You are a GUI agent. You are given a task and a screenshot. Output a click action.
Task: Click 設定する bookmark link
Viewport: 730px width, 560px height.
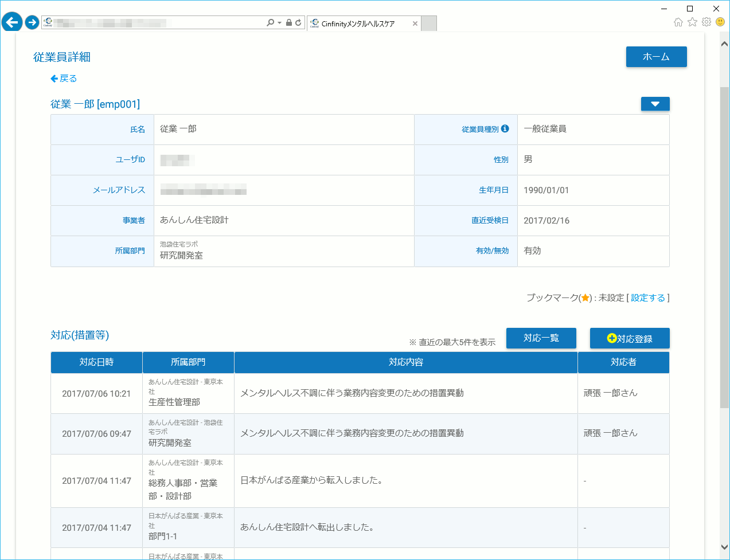(x=648, y=298)
